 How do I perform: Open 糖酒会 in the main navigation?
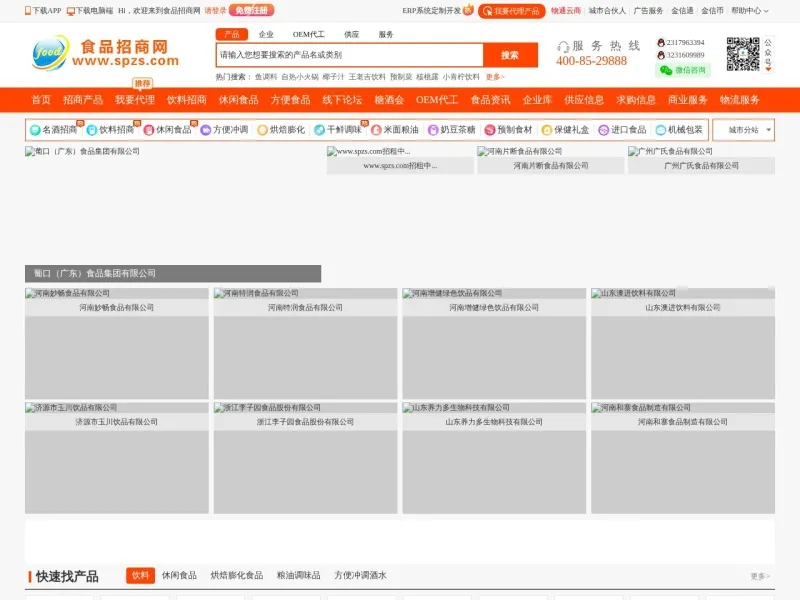tap(389, 100)
